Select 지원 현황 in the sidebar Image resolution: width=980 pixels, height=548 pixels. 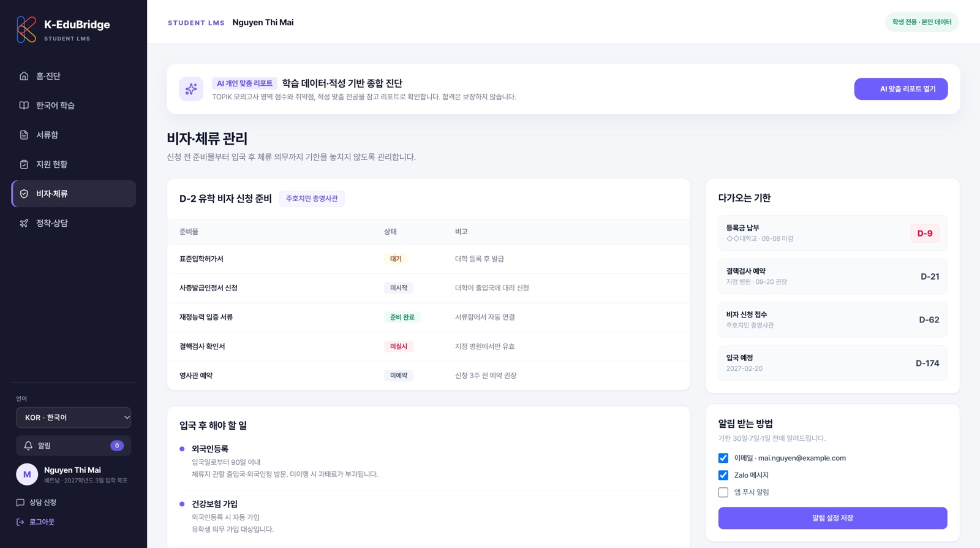[x=73, y=164]
